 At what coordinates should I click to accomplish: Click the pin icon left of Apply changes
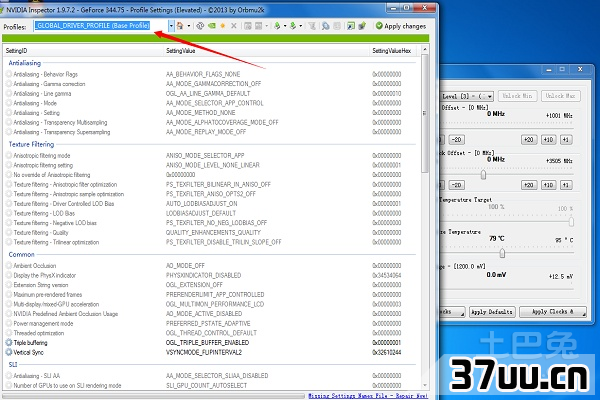362,26
